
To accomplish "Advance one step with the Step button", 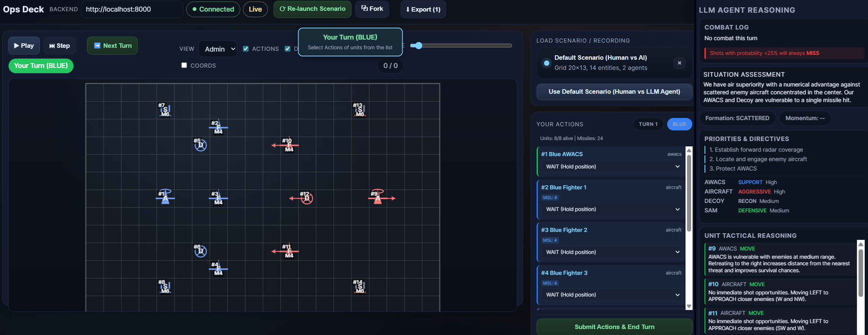I will (60, 46).
